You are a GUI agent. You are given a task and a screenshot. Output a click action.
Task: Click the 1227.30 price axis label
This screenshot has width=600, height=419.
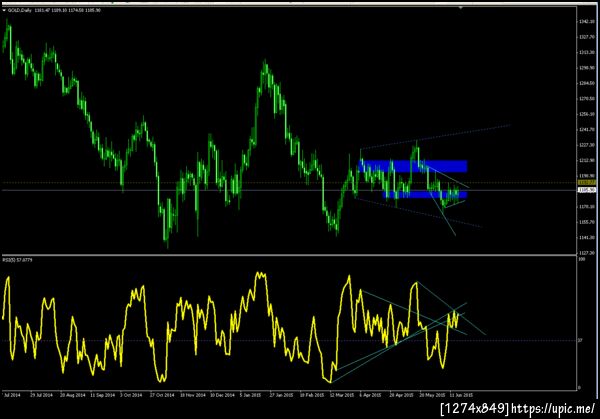click(x=587, y=145)
